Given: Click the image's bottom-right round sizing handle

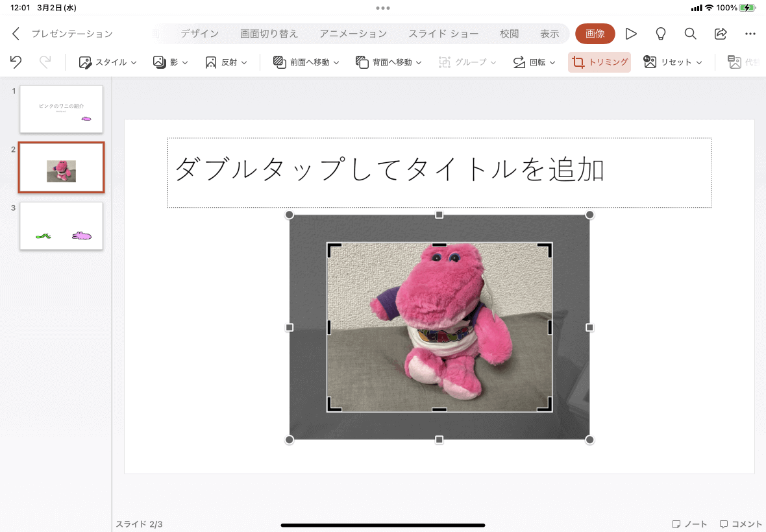Looking at the screenshot, I should [589, 440].
